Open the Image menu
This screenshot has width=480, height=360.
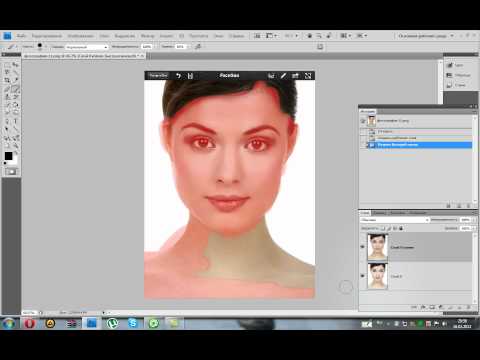pyautogui.click(x=80, y=36)
